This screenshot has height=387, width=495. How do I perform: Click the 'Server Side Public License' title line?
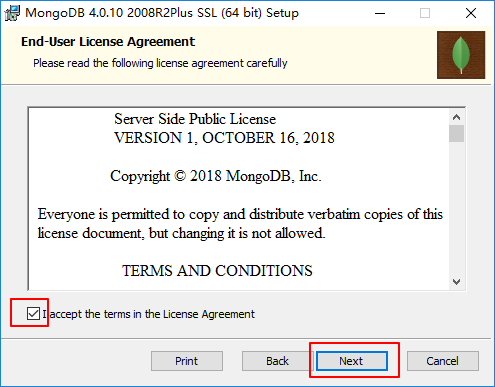click(x=195, y=119)
